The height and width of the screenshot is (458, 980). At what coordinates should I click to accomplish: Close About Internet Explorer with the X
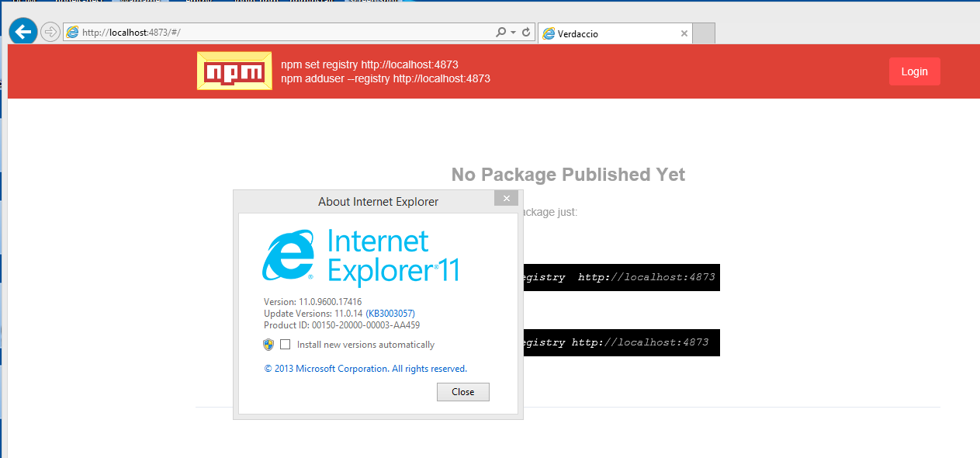coord(506,199)
